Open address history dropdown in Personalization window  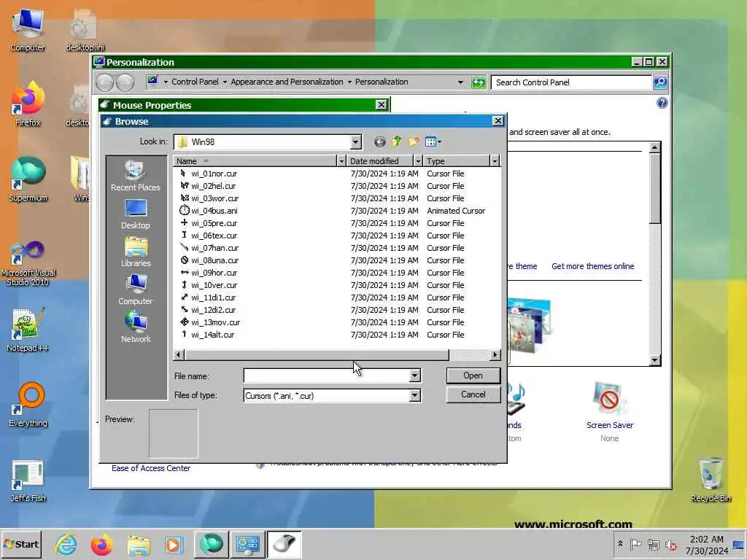[x=460, y=82]
